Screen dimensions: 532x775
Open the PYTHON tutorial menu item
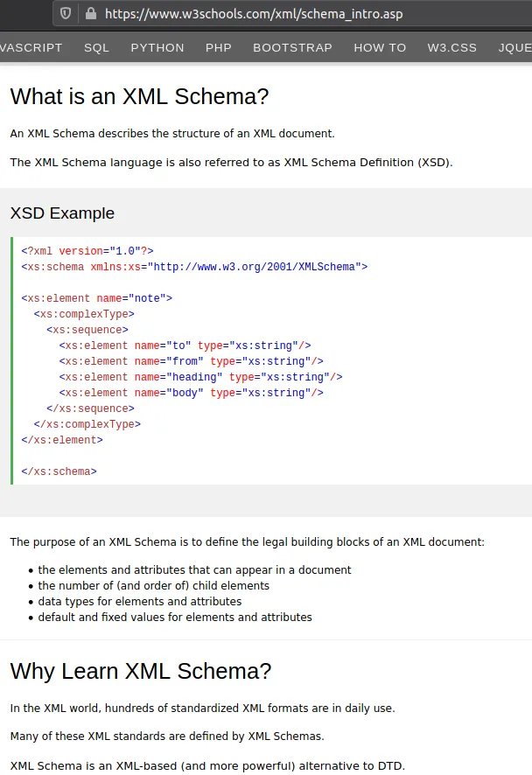(x=157, y=47)
